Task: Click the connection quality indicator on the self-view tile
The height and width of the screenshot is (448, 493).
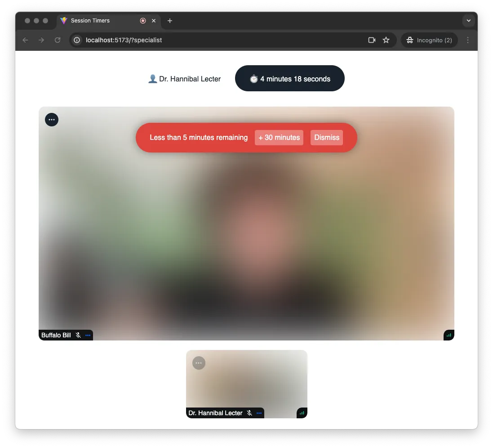Action: [x=302, y=413]
